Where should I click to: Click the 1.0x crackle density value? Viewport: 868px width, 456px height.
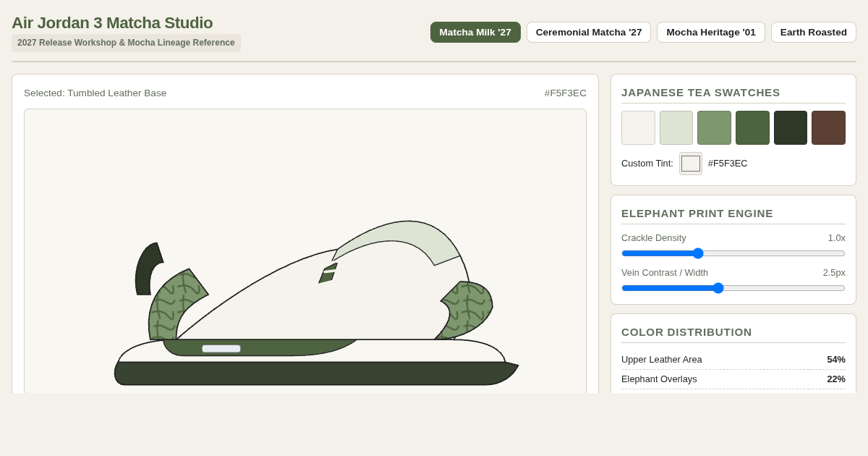tap(837, 238)
